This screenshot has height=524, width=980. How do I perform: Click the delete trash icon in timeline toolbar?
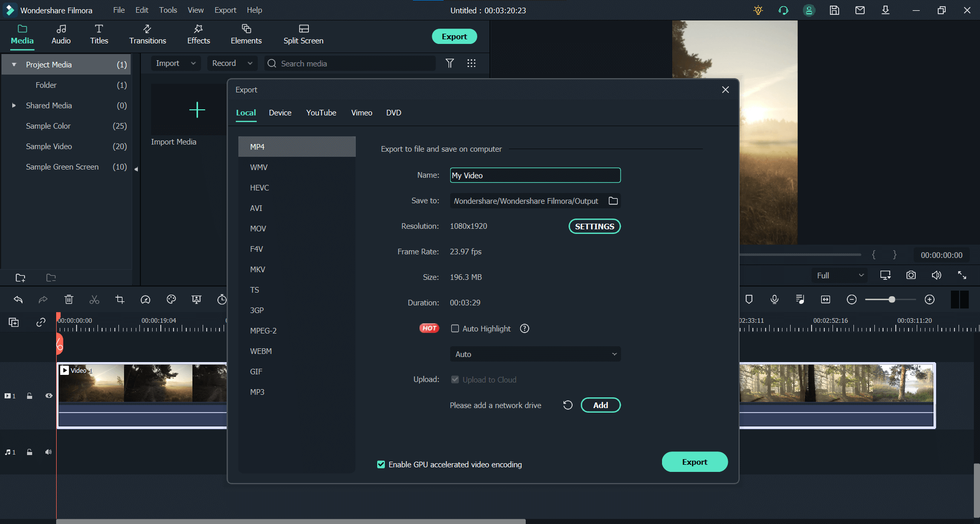(x=69, y=300)
